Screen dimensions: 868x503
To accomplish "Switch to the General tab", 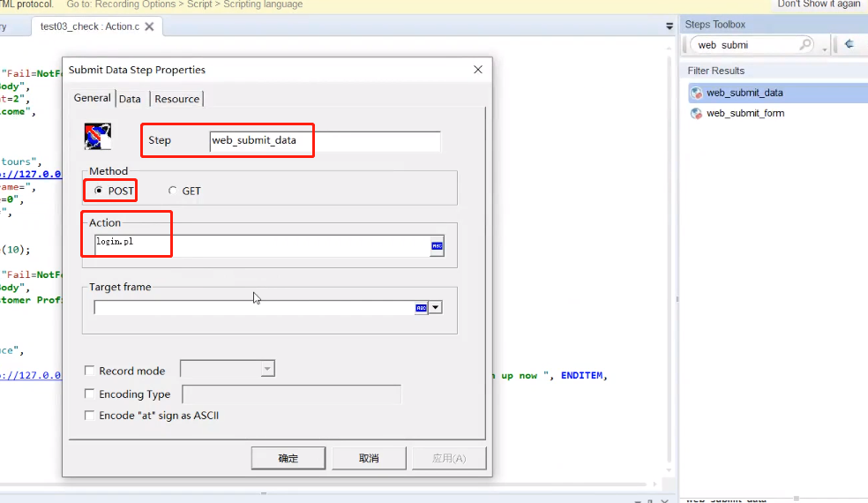I will click(x=93, y=98).
